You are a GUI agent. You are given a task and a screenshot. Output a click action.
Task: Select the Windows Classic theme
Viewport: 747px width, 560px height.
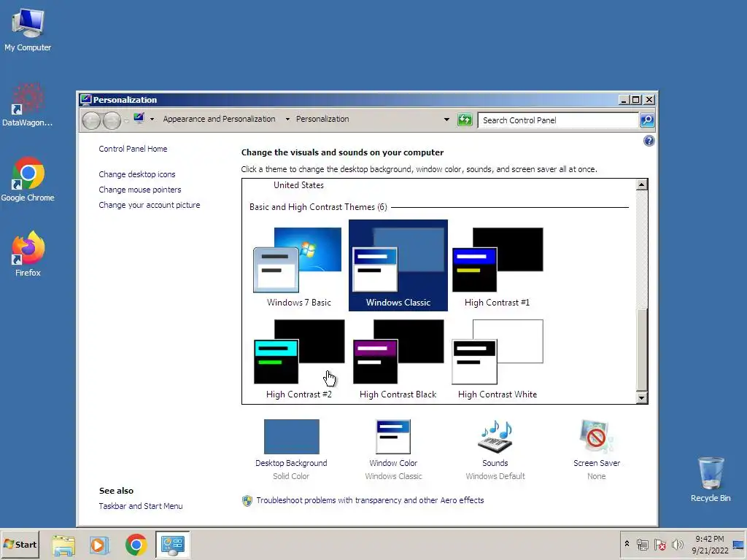coord(398,265)
